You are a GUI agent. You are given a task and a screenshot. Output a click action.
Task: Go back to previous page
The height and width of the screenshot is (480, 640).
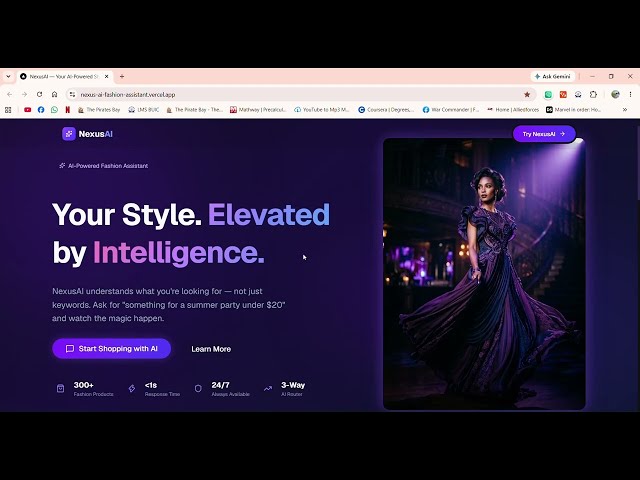pyautogui.click(x=10, y=94)
